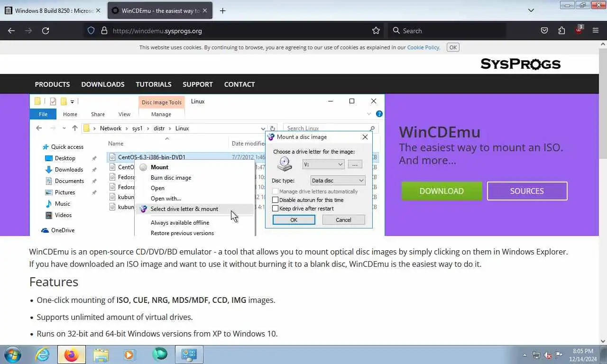
Task: Open the List all tabs chevron
Action: tap(531, 10)
